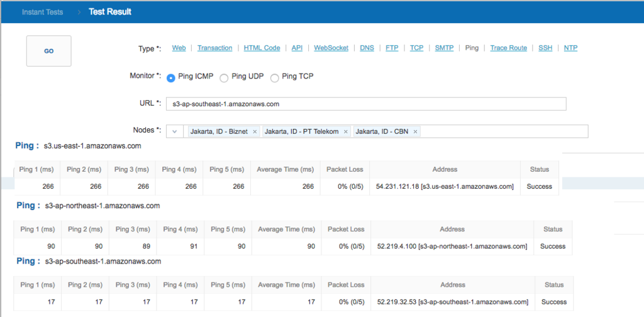
Task: Click address 52.219.4.100 in ap-northeast-1 table
Action: click(452, 247)
